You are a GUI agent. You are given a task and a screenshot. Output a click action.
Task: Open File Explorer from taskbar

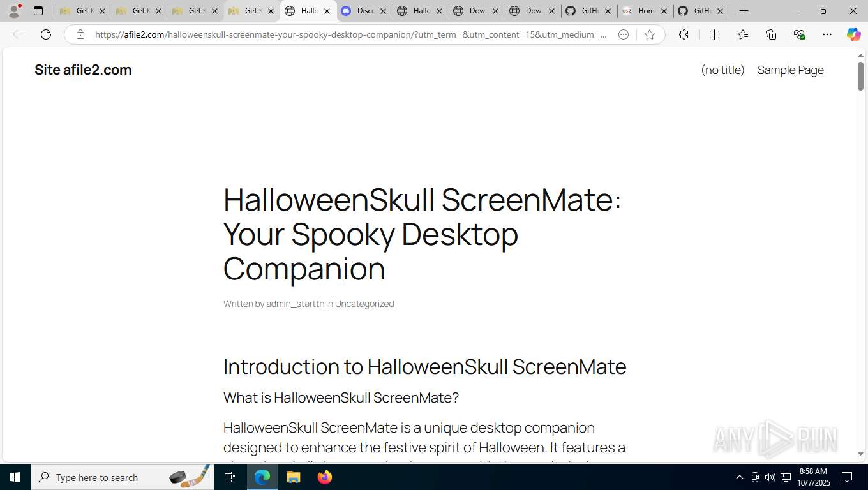pyautogui.click(x=293, y=477)
